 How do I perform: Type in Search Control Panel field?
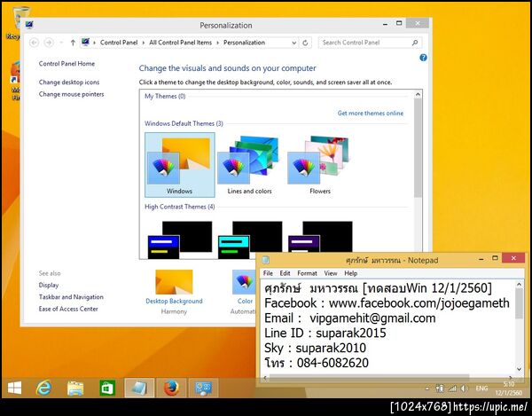tap(370, 43)
